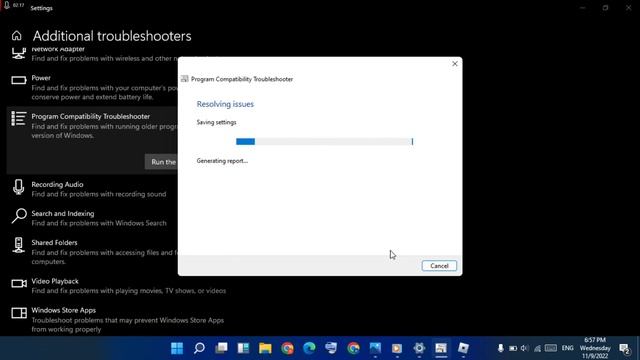Viewport: 640px width, 360px height.
Task: Open the Power troubleshooter icon
Action: (18, 80)
